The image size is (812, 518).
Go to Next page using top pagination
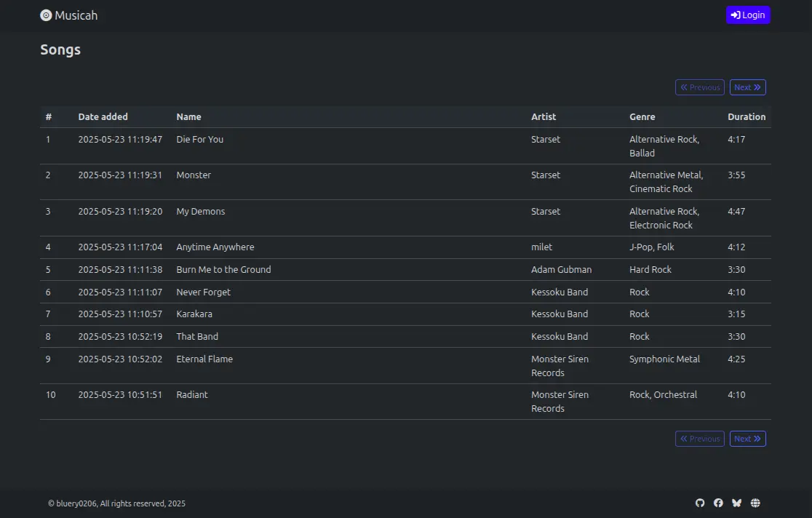click(x=747, y=87)
